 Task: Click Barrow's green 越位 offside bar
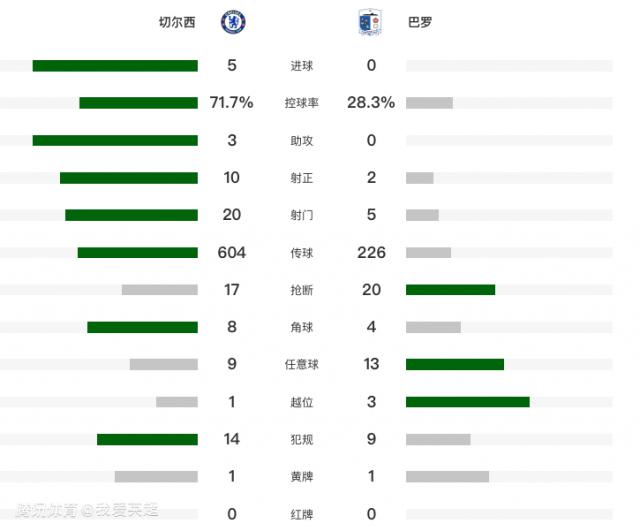point(467,402)
